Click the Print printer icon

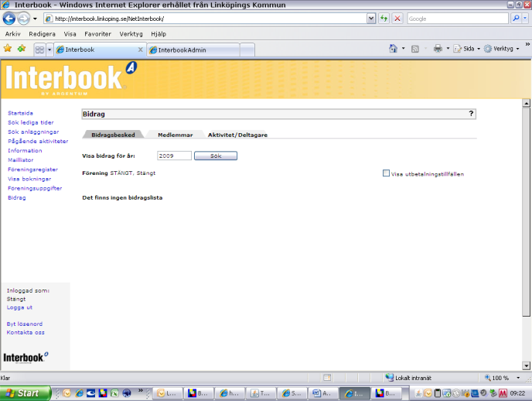438,49
